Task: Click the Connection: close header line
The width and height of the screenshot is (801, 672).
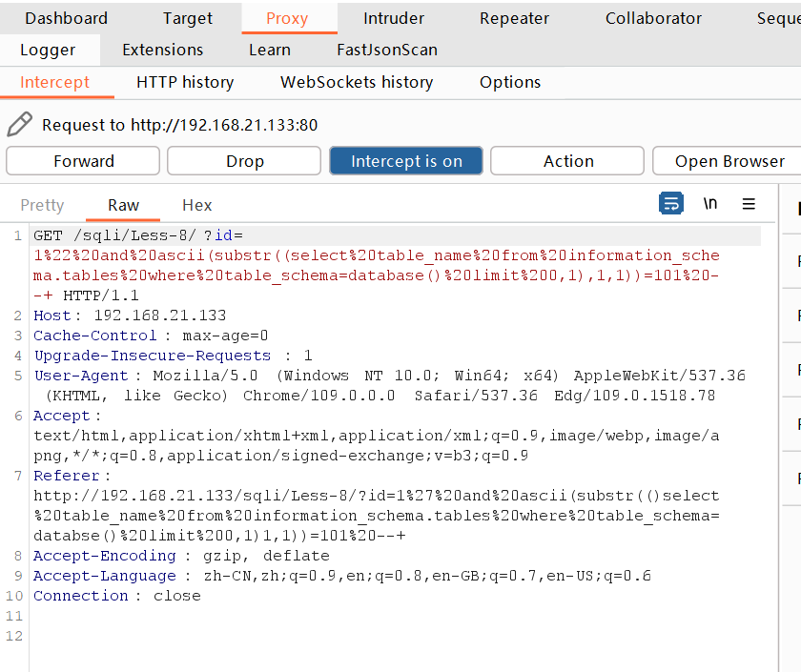Action: (117, 596)
